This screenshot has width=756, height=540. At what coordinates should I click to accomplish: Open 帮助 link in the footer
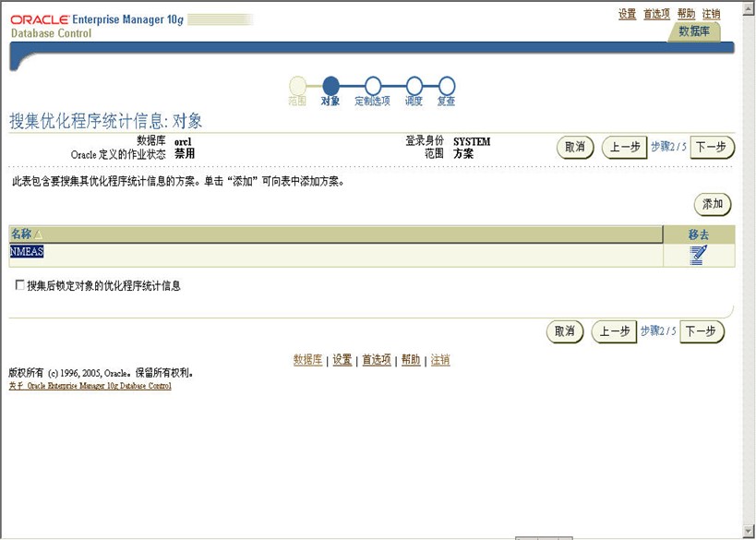coord(411,360)
